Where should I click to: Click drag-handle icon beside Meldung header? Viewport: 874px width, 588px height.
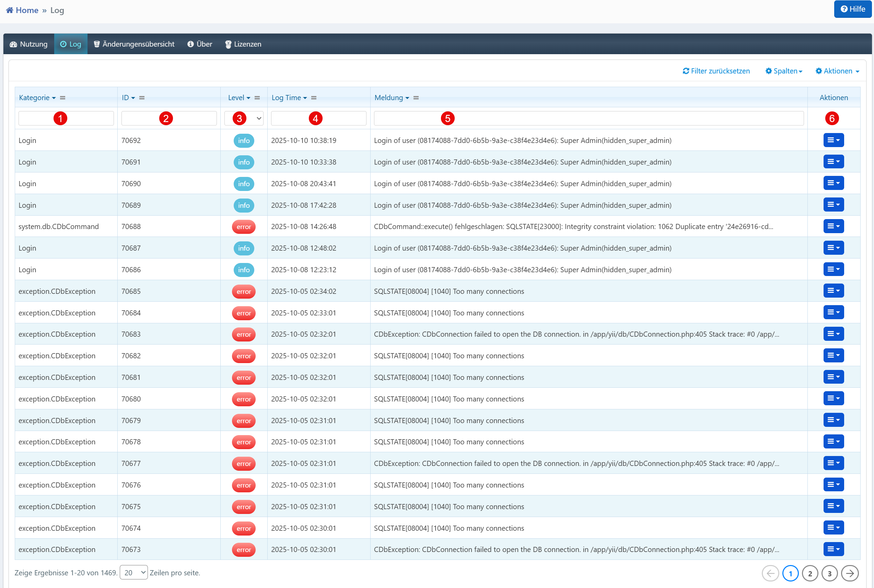pos(416,98)
